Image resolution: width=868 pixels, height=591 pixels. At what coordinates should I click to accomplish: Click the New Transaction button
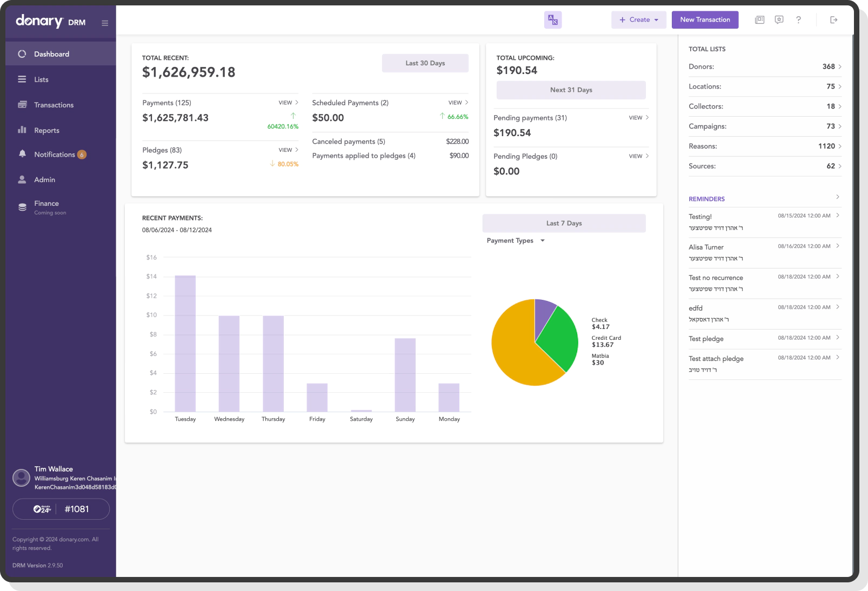click(x=705, y=19)
